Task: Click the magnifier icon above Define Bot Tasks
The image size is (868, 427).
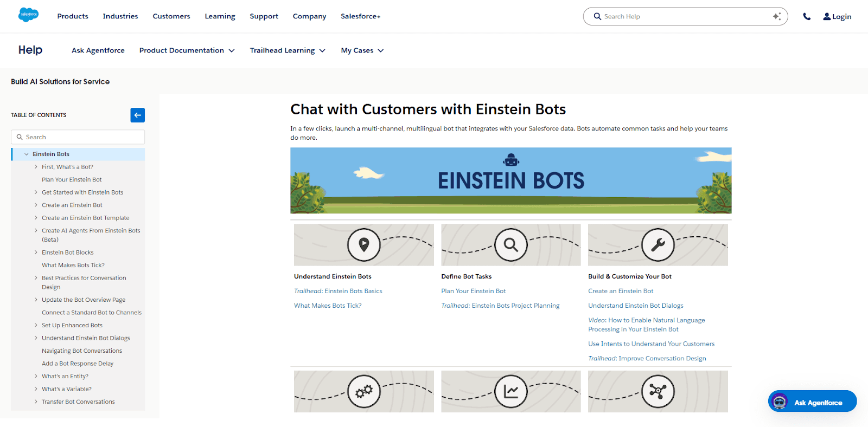Action: pyautogui.click(x=511, y=245)
